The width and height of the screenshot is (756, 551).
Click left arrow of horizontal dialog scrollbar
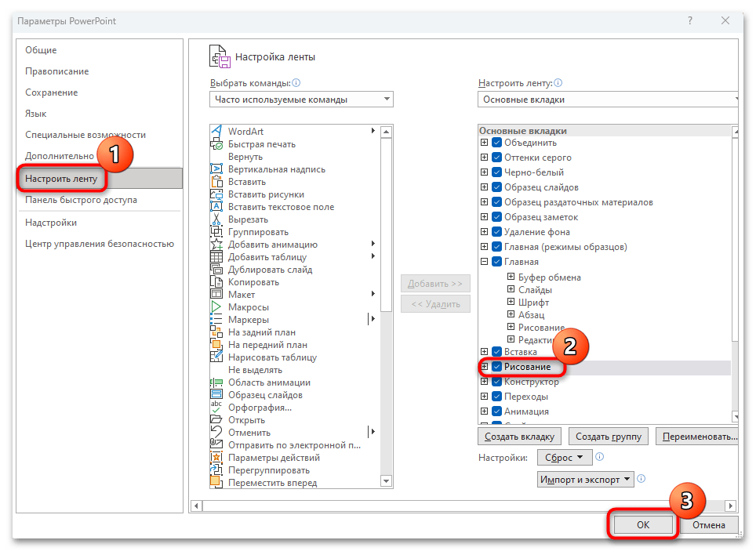197,506
